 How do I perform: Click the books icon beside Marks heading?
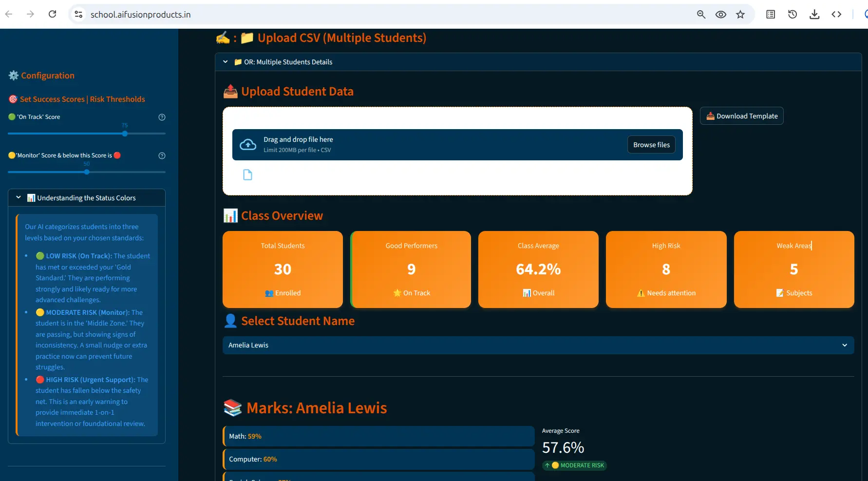233,407
